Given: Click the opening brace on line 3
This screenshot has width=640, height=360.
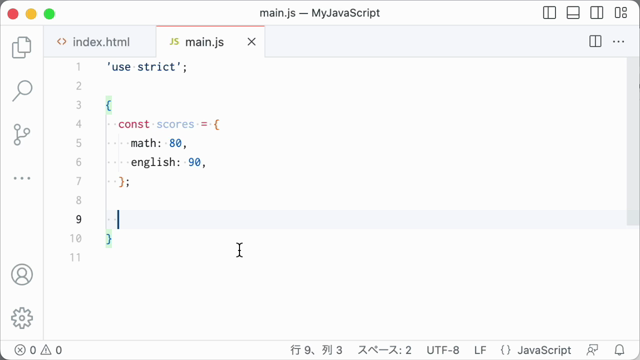Looking at the screenshot, I should coord(109,105).
